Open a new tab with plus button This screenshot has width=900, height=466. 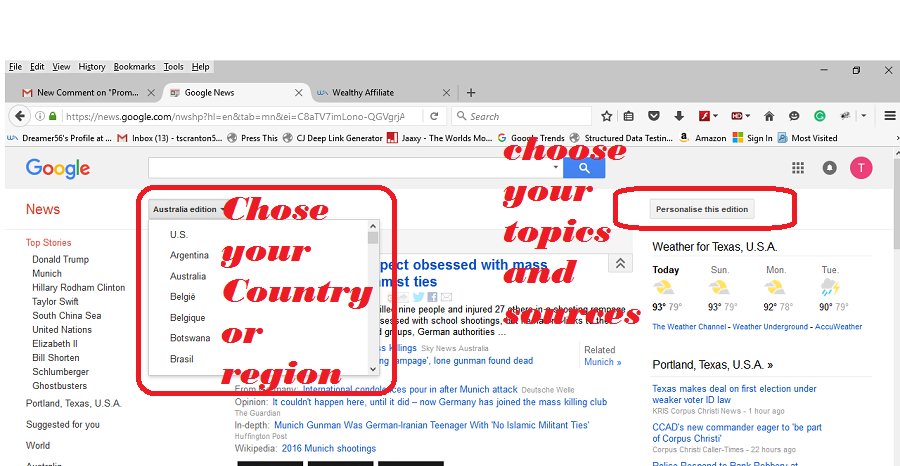click(471, 92)
